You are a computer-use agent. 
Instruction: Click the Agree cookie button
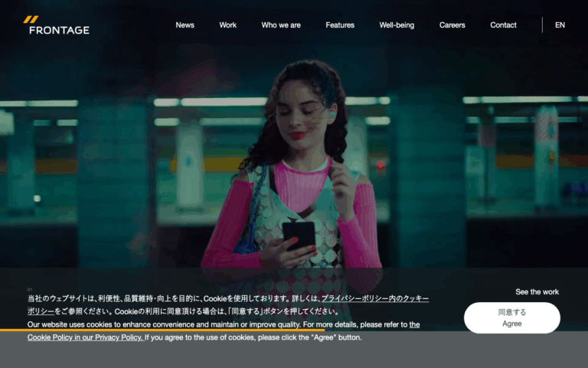pyautogui.click(x=512, y=317)
